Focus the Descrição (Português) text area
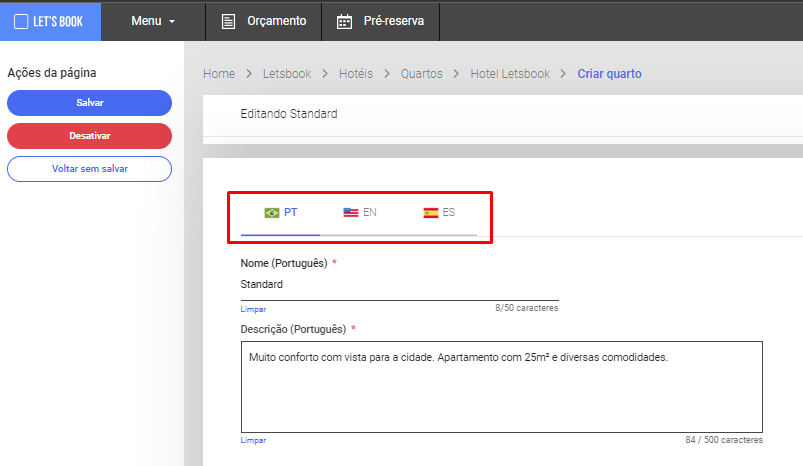The width and height of the screenshot is (803, 466). coord(502,387)
